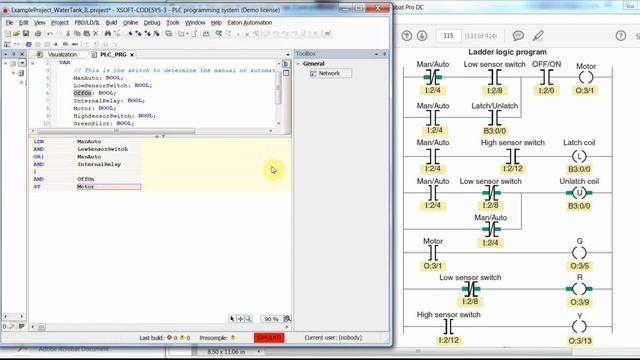The height and width of the screenshot is (360, 640).
Task: Click the LowSensorSwitch operand in IL editor
Action: pyautogui.click(x=102, y=149)
